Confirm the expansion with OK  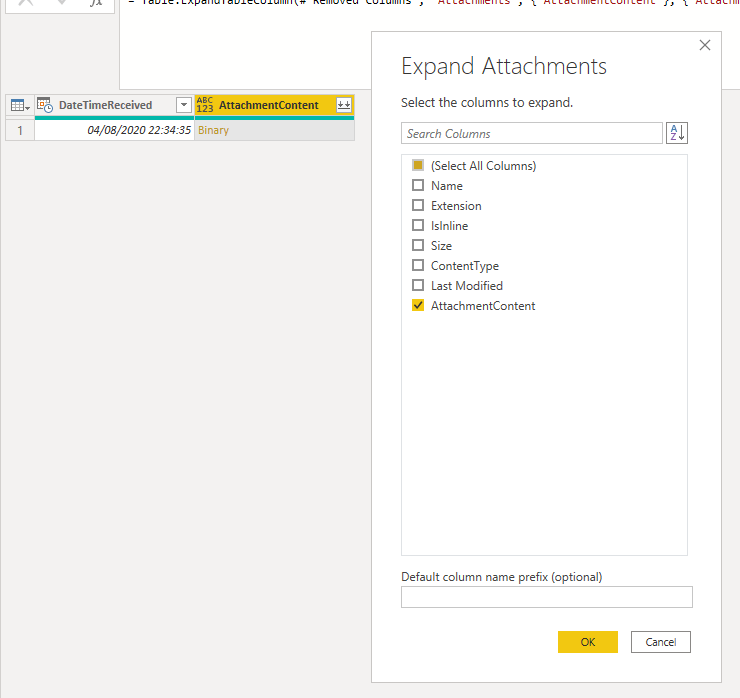click(587, 642)
